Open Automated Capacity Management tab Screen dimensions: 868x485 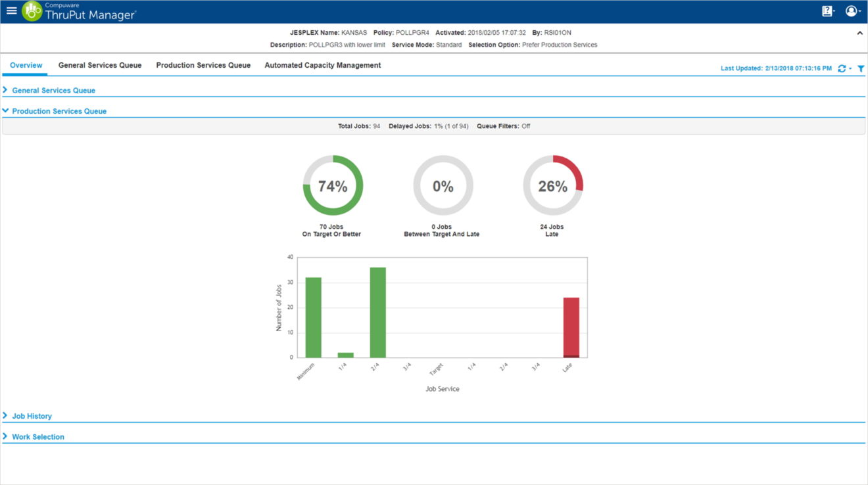coord(323,66)
